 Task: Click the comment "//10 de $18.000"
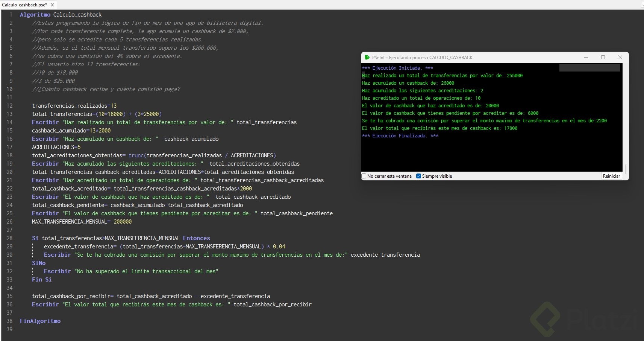55,73
